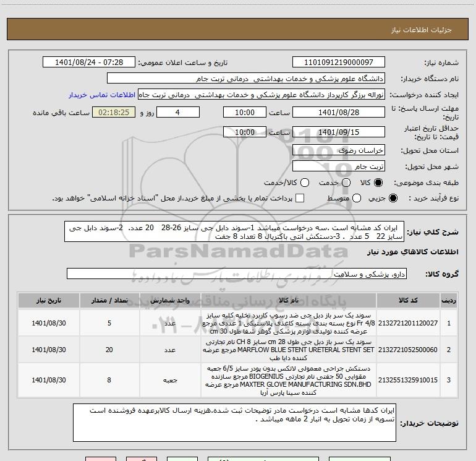Click the buyer notes text area
Viewport: 476px width, 461px height.
234,423
